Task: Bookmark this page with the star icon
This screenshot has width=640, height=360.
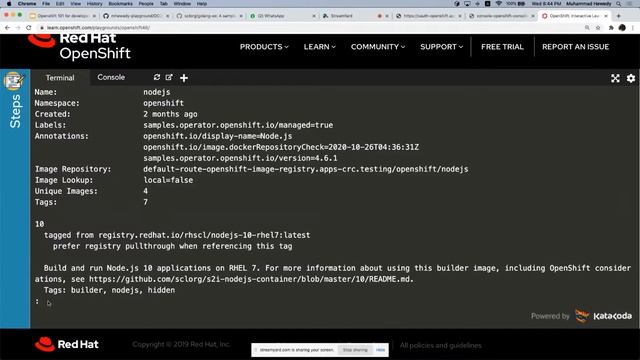Action: pos(598,27)
